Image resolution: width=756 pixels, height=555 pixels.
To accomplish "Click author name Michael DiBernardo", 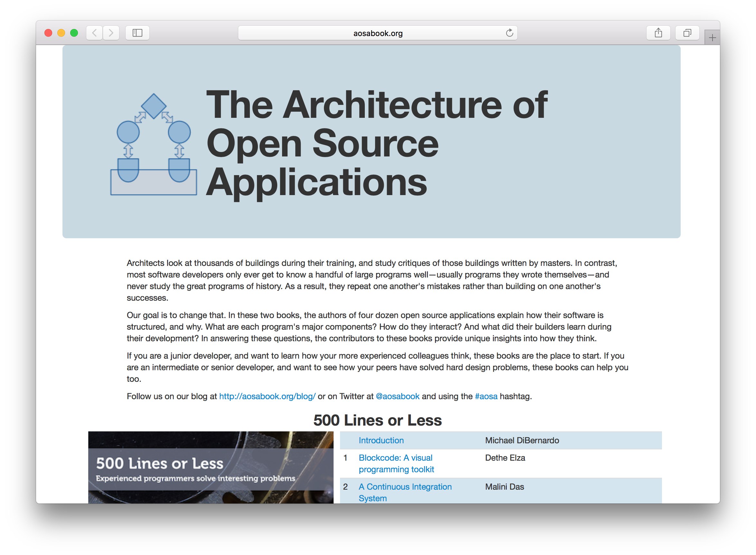I will 522,440.
